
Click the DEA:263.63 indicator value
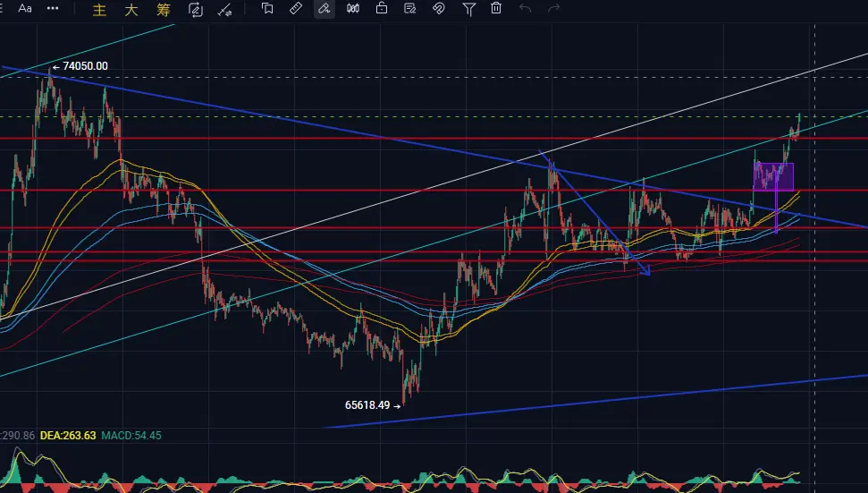click(68, 436)
